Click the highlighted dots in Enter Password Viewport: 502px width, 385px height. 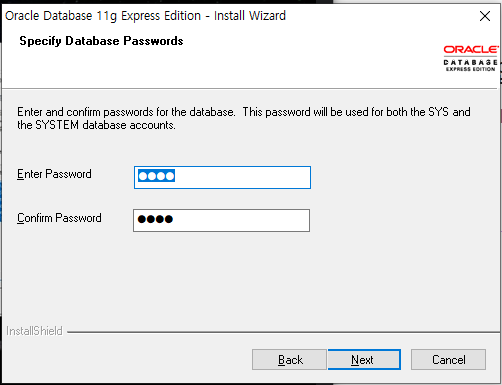[x=156, y=176]
